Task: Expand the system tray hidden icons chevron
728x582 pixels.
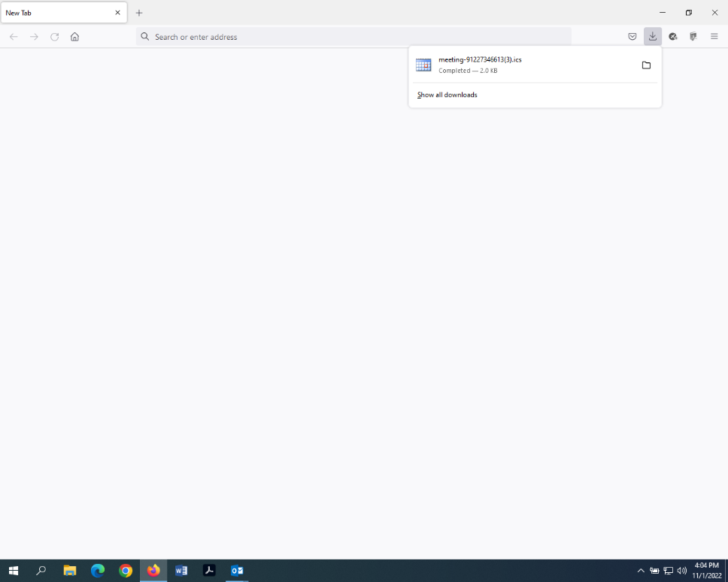Action: coord(641,571)
